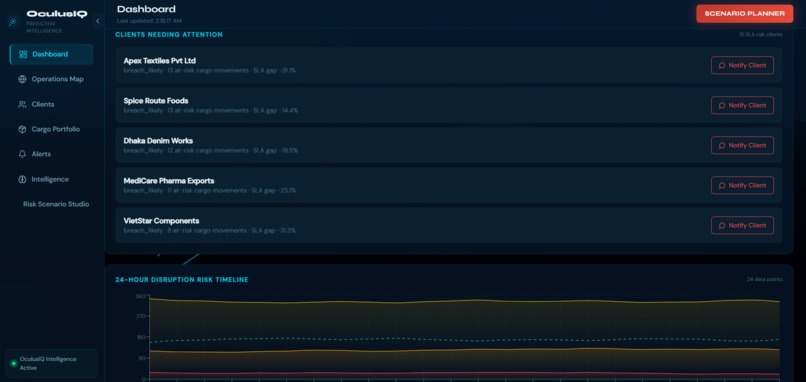Notify Client for Spice Route Foods
The height and width of the screenshot is (382, 806).
coord(742,105)
